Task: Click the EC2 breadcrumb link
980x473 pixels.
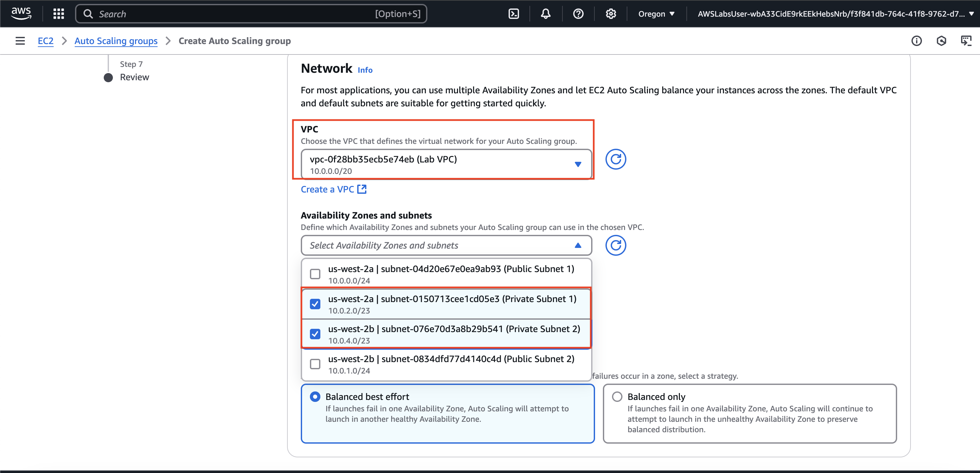Action: pos(45,41)
